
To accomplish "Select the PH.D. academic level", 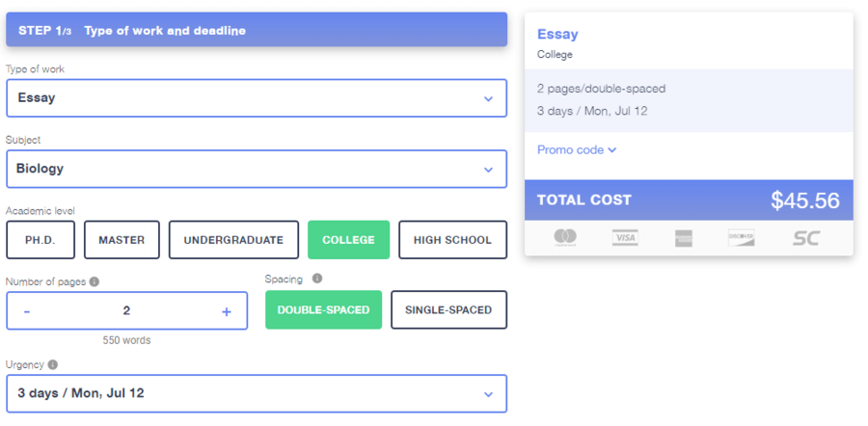I will tap(41, 240).
